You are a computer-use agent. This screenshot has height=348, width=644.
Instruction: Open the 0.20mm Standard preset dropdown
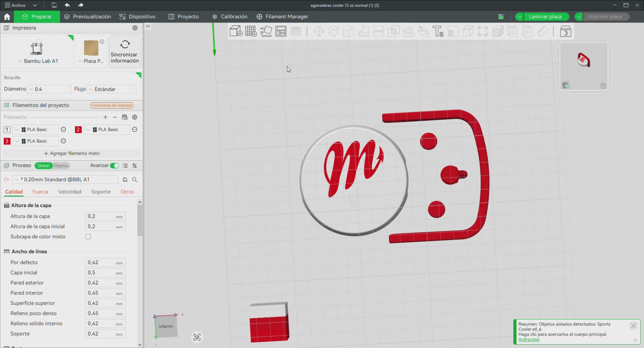click(65, 180)
